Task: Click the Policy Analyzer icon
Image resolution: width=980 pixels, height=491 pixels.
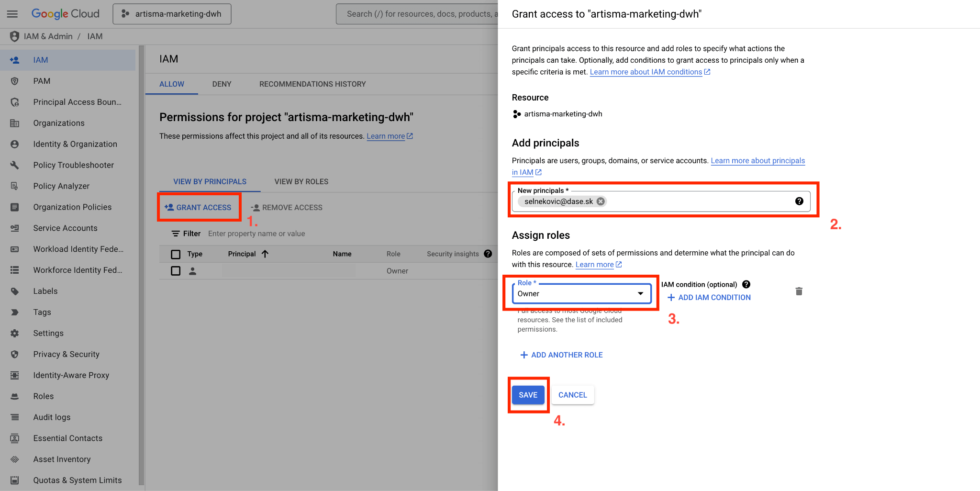Action: tap(15, 186)
